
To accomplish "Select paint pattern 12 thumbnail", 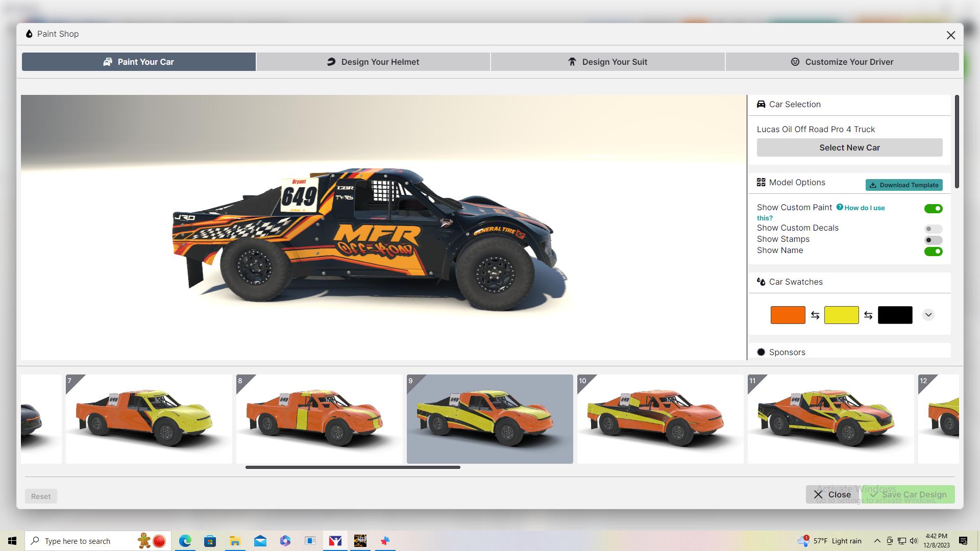I will tap(938, 419).
